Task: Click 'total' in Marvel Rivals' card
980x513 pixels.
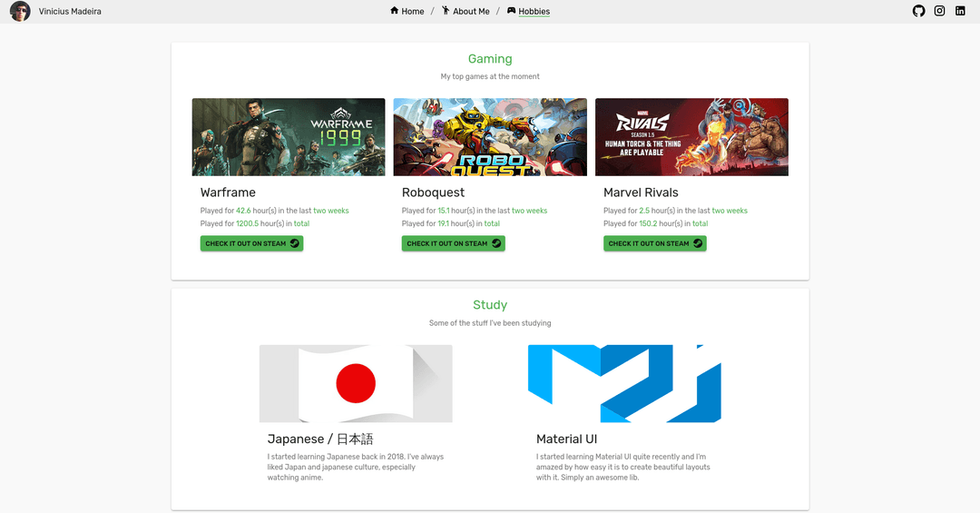Action: pos(700,223)
